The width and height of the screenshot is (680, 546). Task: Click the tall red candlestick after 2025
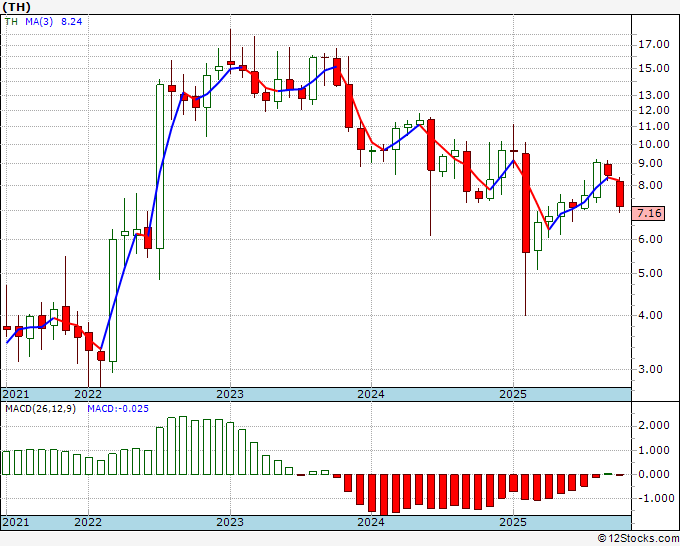coord(526,203)
